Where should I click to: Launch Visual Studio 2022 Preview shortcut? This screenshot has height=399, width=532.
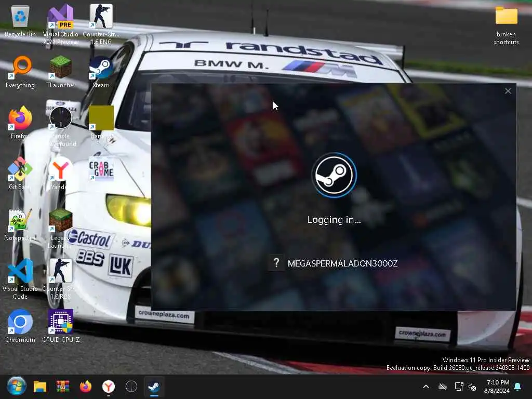coord(61,24)
